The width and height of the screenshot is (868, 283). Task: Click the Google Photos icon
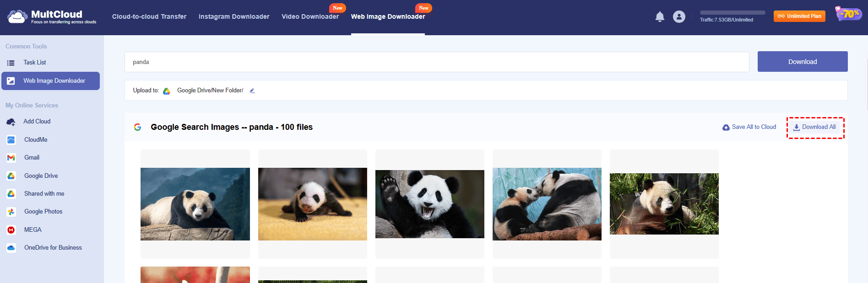11,212
